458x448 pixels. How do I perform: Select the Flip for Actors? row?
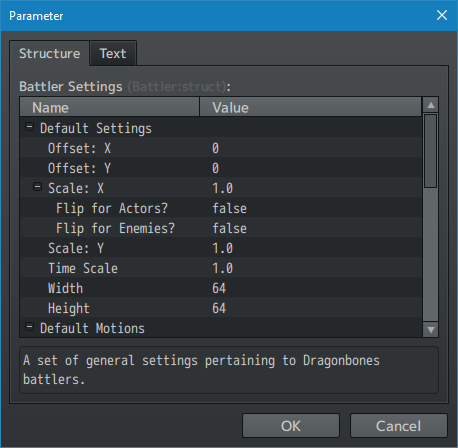click(221, 208)
